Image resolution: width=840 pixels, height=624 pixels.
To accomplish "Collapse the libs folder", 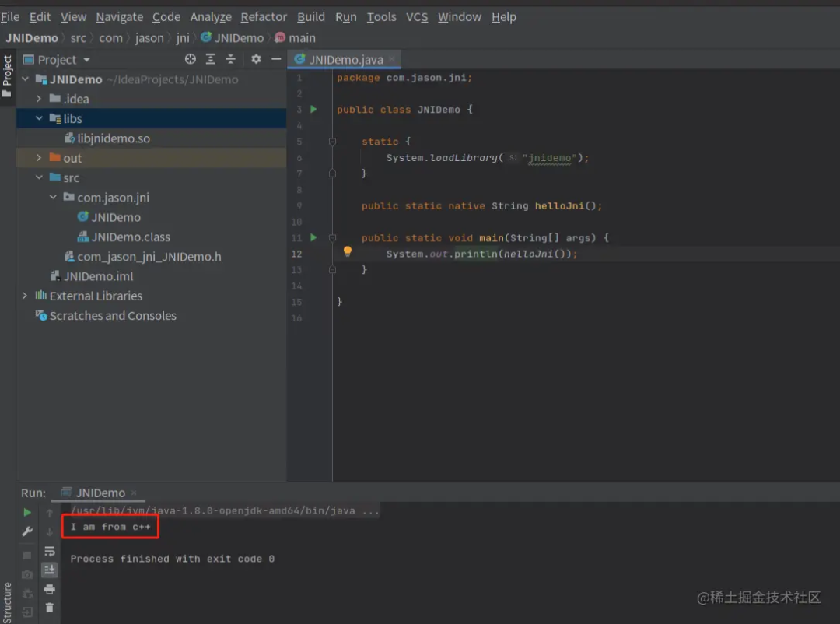I will pos(39,118).
